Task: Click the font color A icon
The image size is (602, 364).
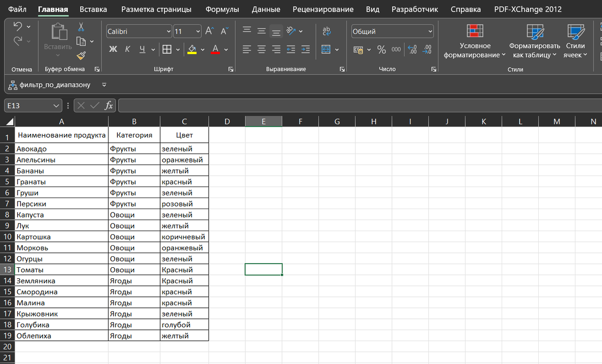Action: point(215,49)
